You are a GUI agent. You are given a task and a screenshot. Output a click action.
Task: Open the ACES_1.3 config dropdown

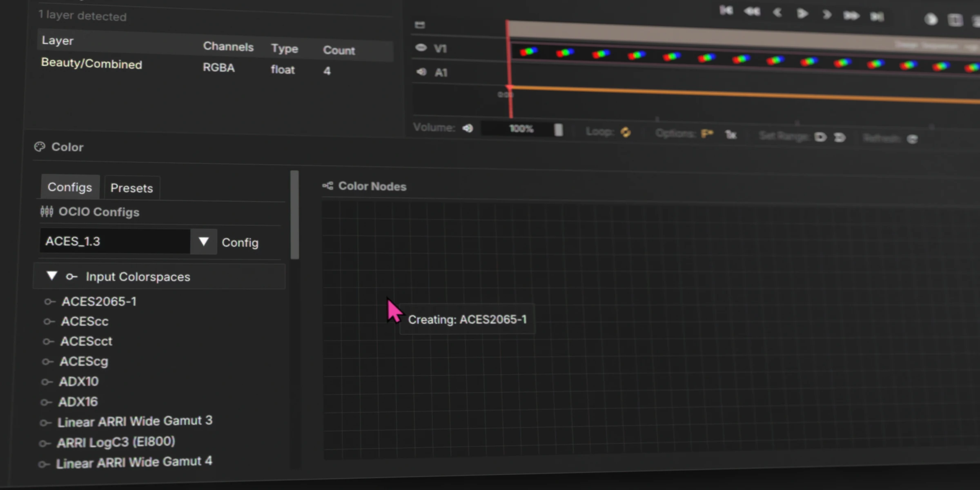pyautogui.click(x=203, y=242)
